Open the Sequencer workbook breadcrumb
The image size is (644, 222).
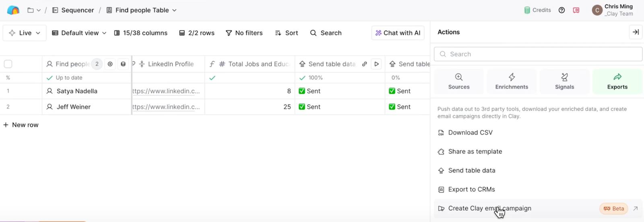[x=73, y=10]
